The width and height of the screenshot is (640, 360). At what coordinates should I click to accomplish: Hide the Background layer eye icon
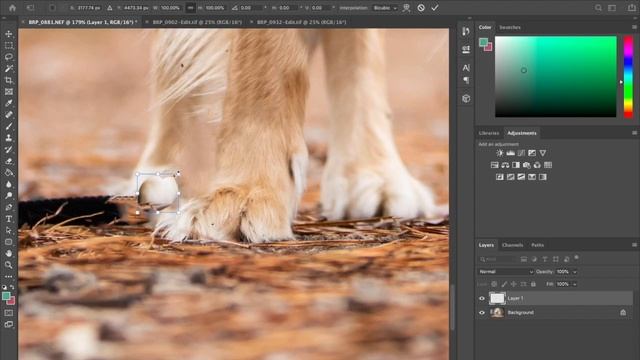[x=482, y=313]
